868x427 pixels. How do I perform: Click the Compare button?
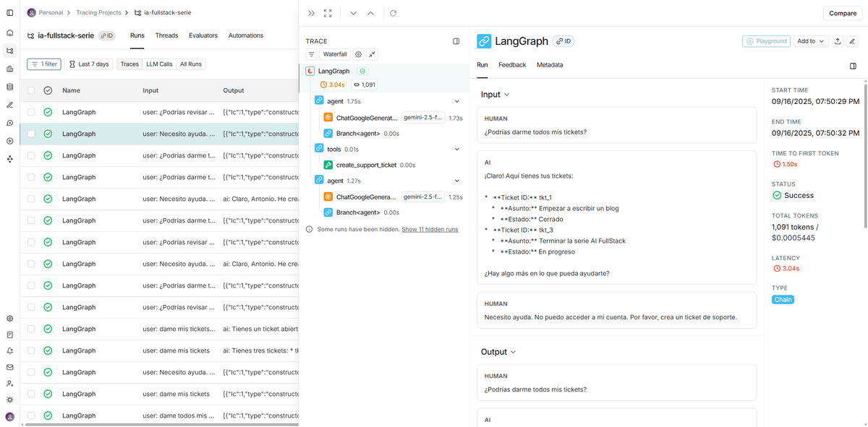coord(843,13)
